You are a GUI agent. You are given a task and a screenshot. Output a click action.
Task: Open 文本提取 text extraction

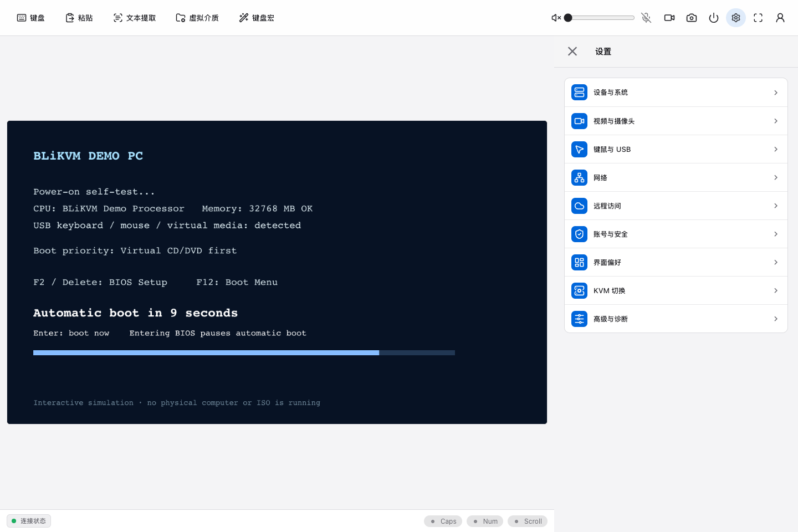(x=134, y=18)
